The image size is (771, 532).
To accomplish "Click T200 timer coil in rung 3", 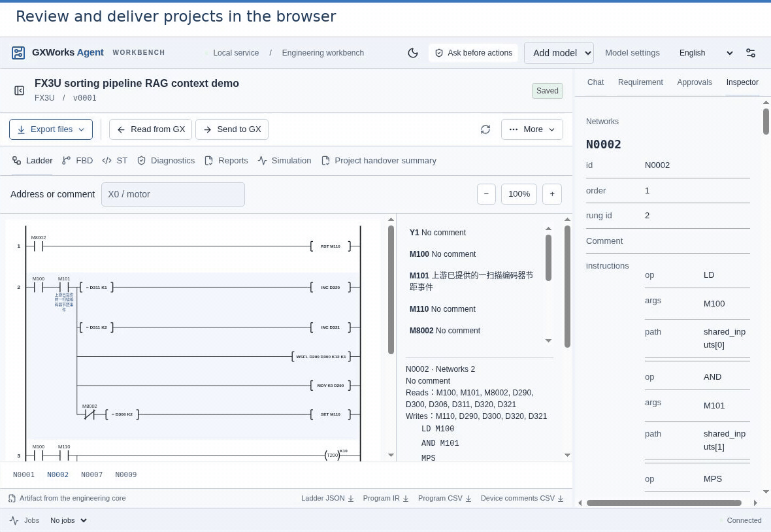I will coord(333,456).
